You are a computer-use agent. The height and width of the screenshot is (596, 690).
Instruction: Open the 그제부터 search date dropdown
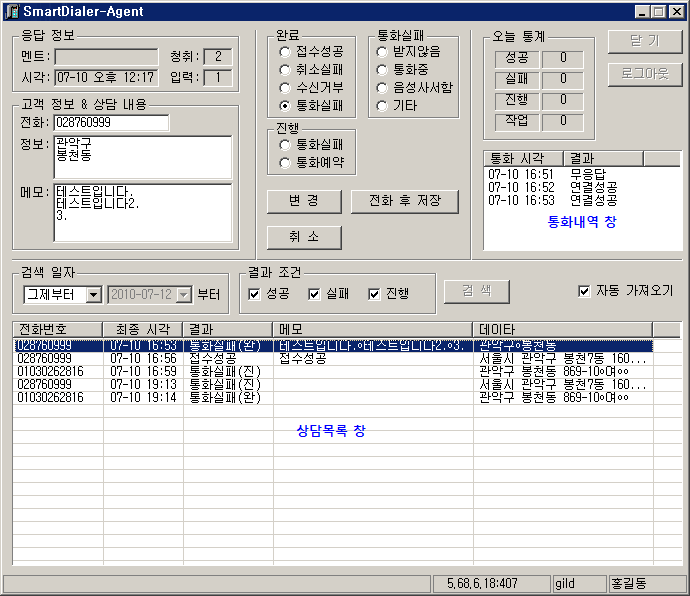click(x=93, y=294)
